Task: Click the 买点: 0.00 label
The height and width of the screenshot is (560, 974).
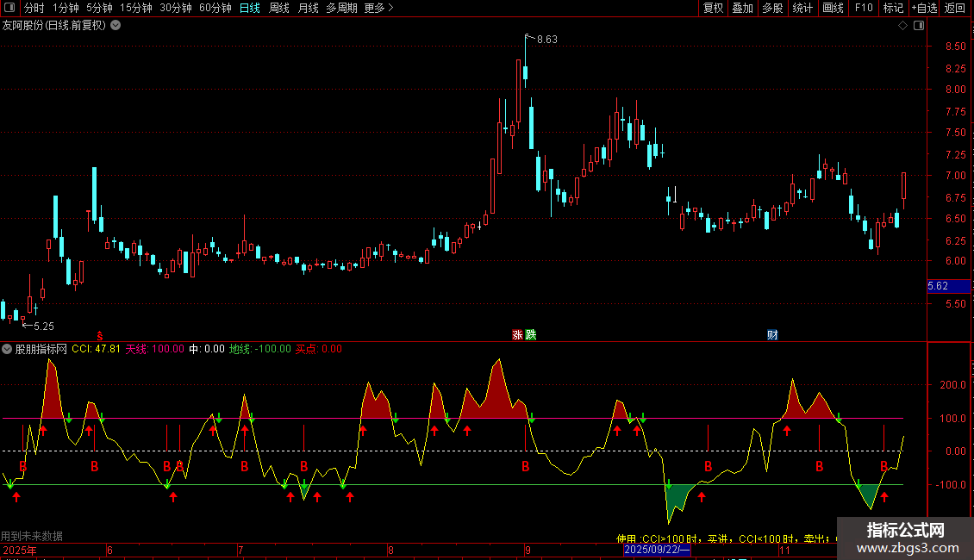Action: [x=318, y=349]
